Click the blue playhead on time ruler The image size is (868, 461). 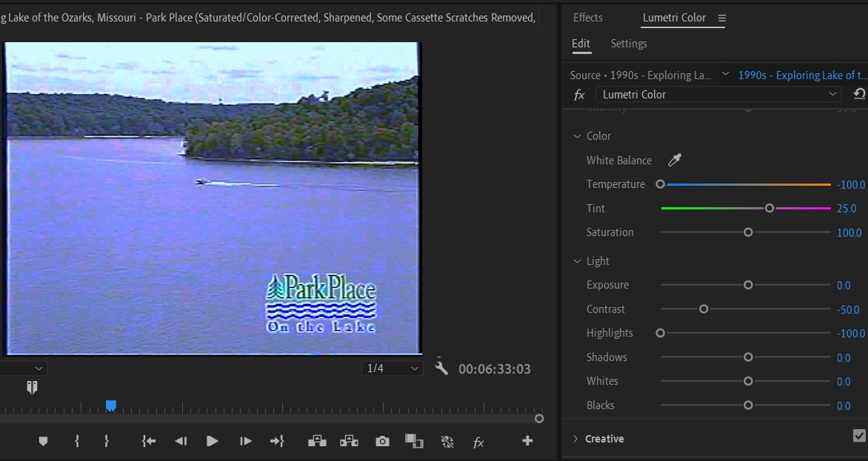[x=110, y=406]
